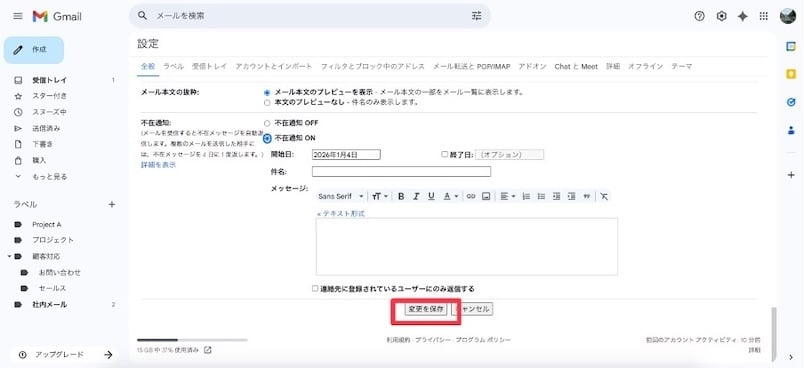Open the Settings gear icon
This screenshot has width=804, height=368.
point(721,16)
